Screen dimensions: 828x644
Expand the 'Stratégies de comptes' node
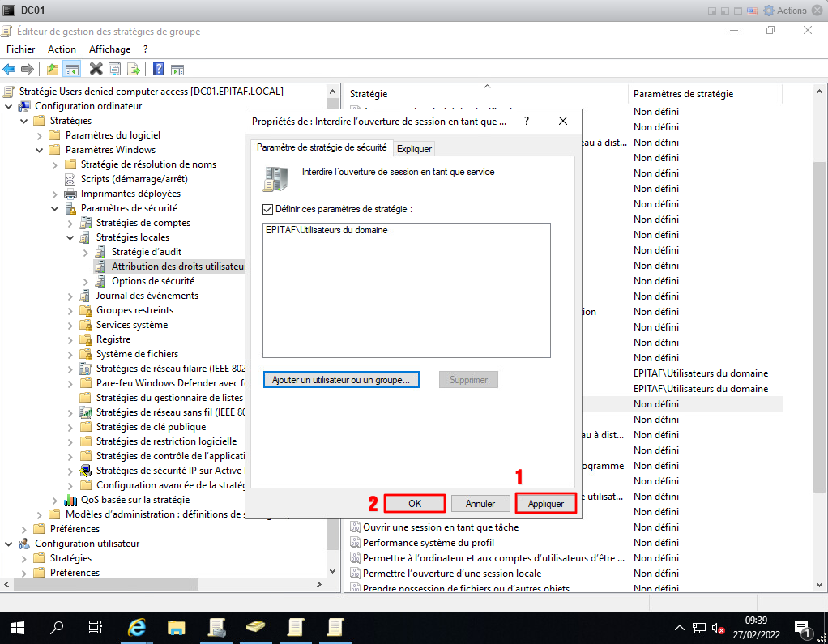[70, 223]
